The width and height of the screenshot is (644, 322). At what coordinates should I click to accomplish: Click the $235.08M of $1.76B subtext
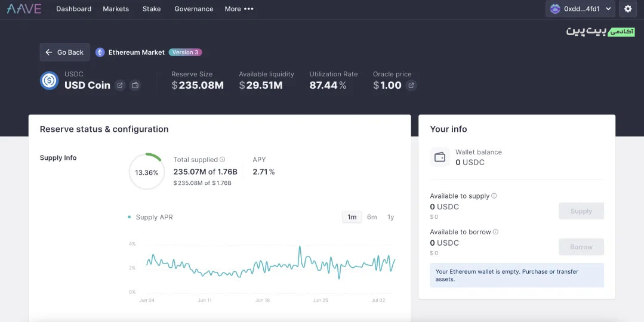pyautogui.click(x=202, y=183)
